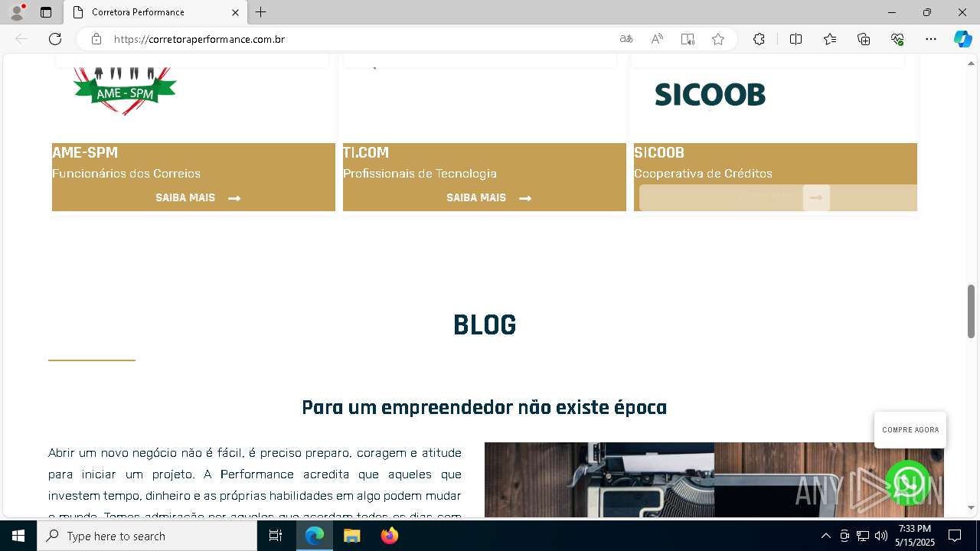
Task: Click the typewriter blog post image
Action: coord(714,480)
